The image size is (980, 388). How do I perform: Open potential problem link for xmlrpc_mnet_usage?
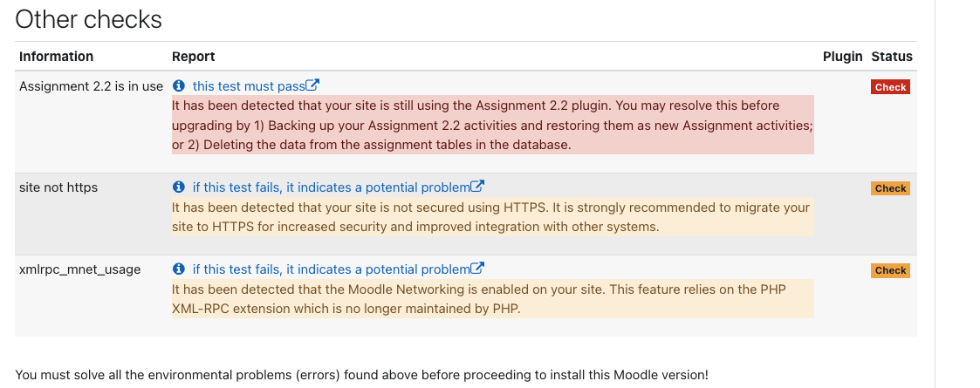click(x=332, y=269)
